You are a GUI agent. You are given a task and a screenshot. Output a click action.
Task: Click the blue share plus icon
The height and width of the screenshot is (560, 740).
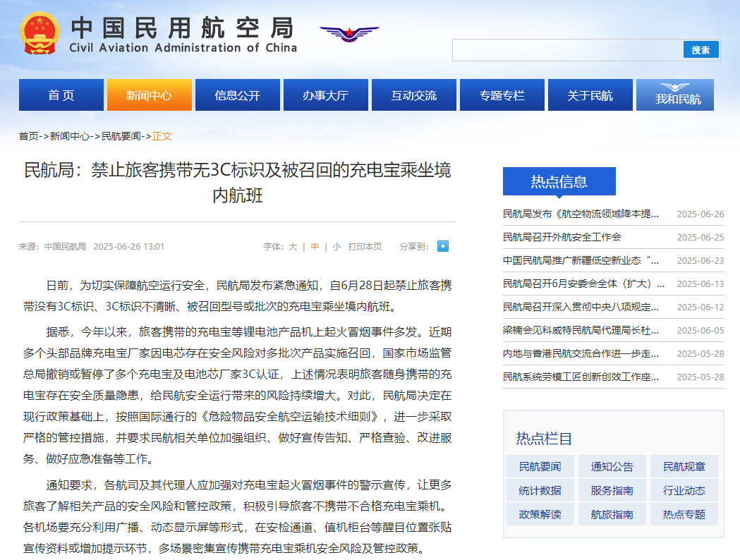tap(442, 246)
